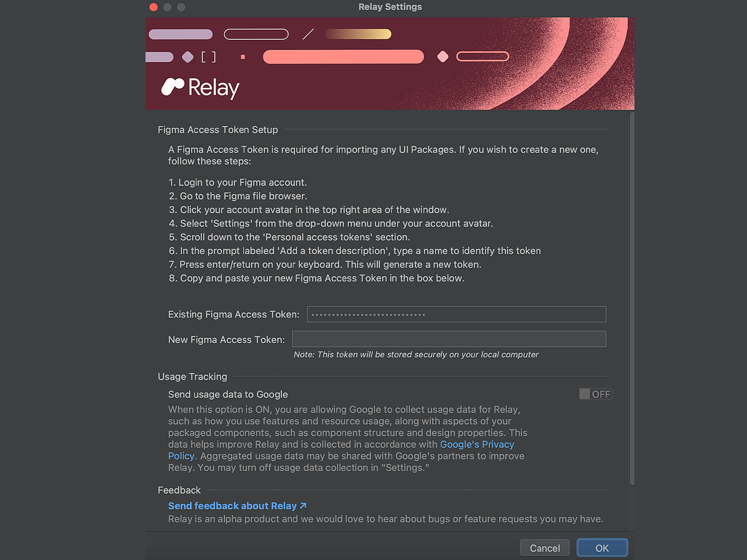Click the lavender diamond shape in banner

point(188,57)
